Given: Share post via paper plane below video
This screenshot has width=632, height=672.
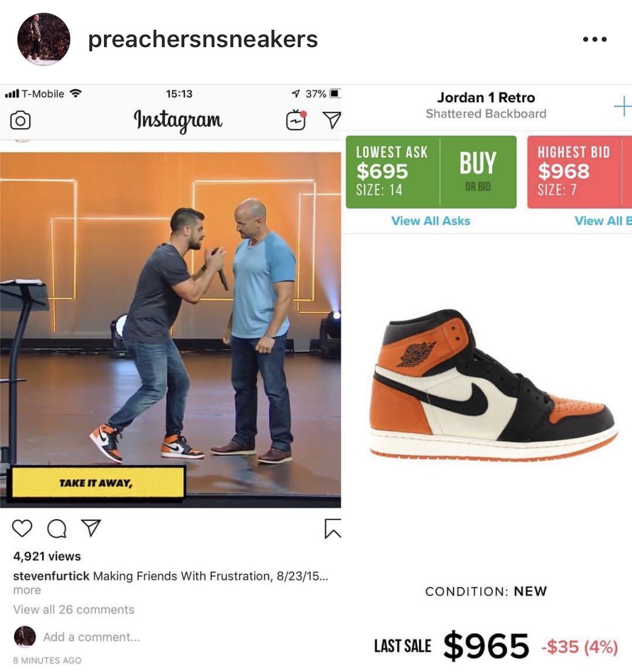Looking at the screenshot, I should coord(91,528).
